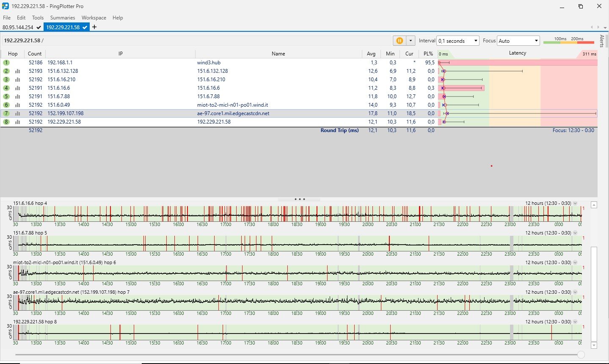
Task: Click the horizontal timeline slider handle at bottom
Action: 581,355
